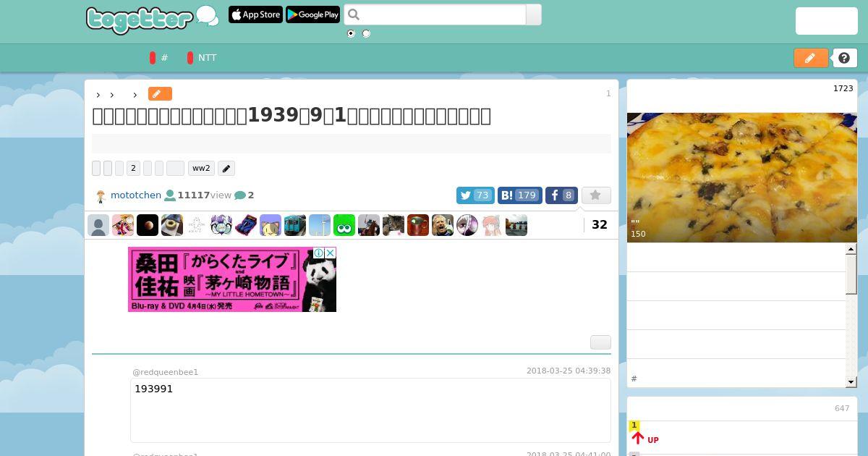Open the pink Kuwata Keisuke banner ad
This screenshot has height=456, width=868.
[232, 279]
